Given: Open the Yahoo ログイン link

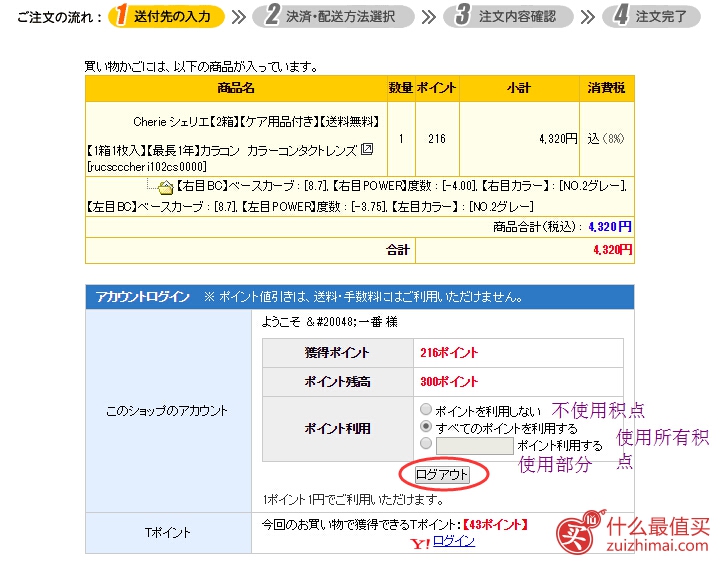Looking at the screenshot, I should pos(454,541).
